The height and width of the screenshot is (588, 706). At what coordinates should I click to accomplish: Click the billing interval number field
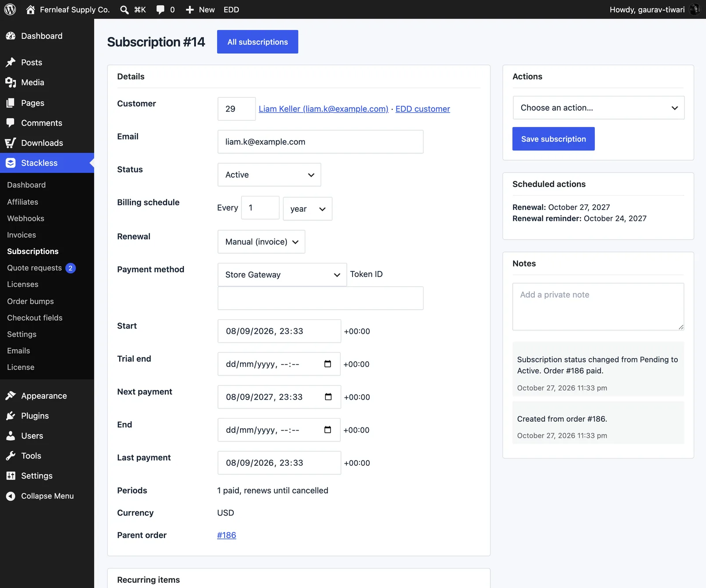[260, 208]
